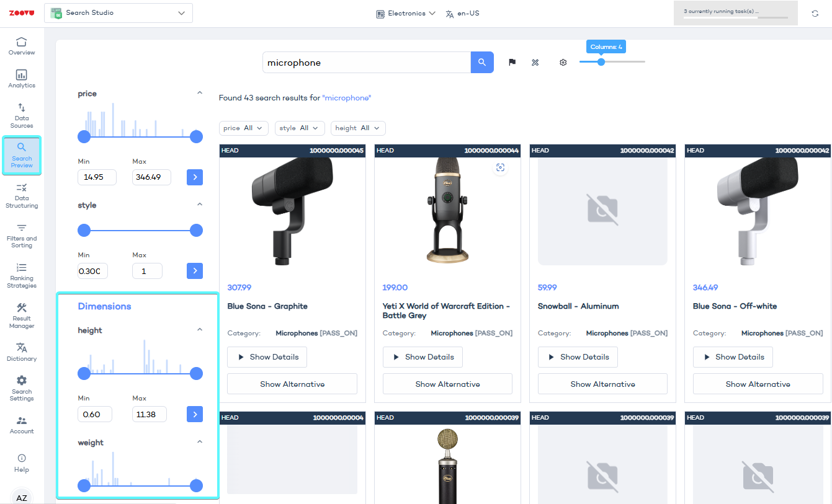
Task: Show Alternative for the Snowball - Aluminum product
Action: click(602, 384)
